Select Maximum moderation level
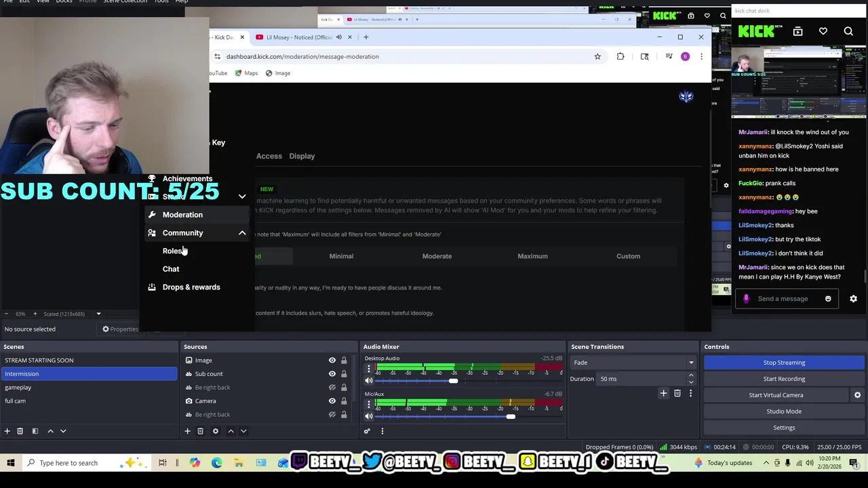 532,256
